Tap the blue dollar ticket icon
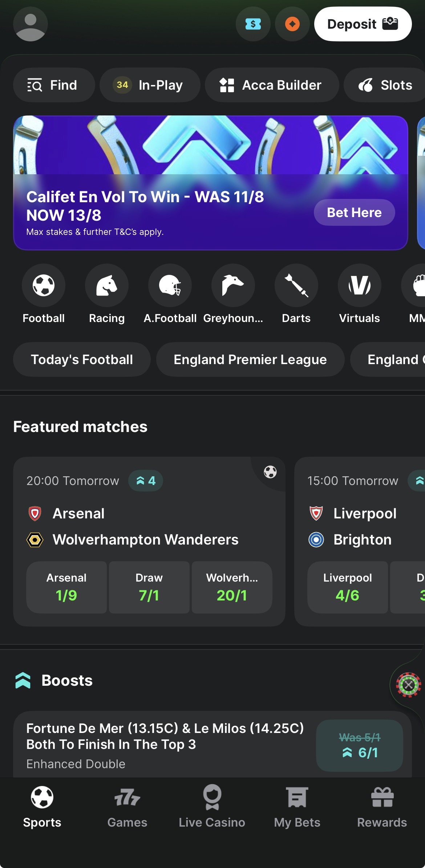Screen dimensions: 425x868 point(253,24)
